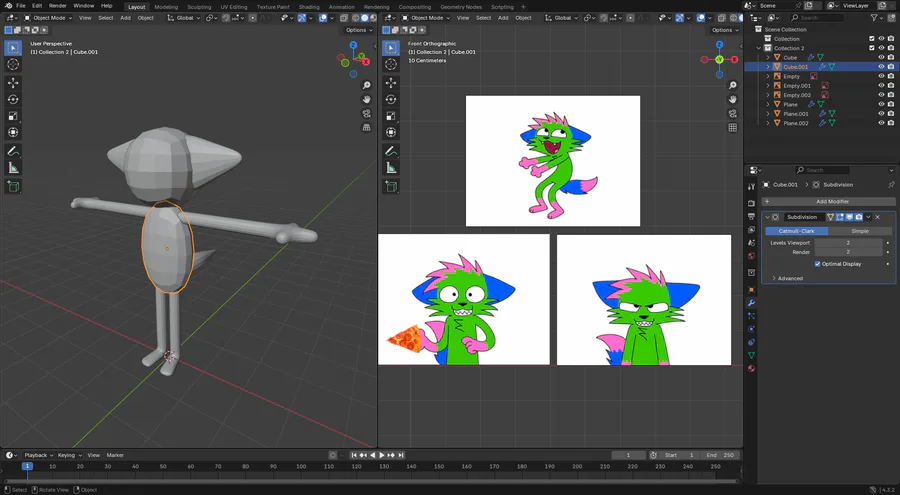900x495 pixels.
Task: Hide Cube.001 with its eye icon
Action: point(881,67)
